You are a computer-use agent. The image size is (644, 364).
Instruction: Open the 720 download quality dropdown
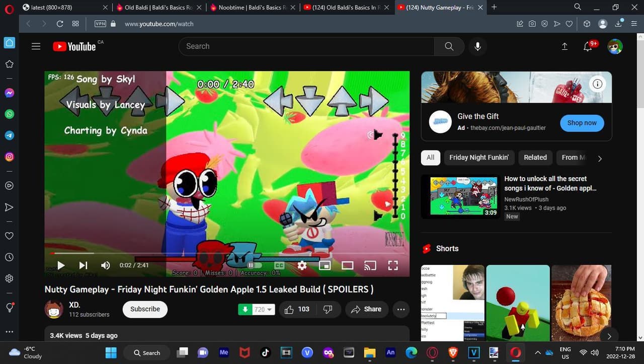[x=263, y=309]
